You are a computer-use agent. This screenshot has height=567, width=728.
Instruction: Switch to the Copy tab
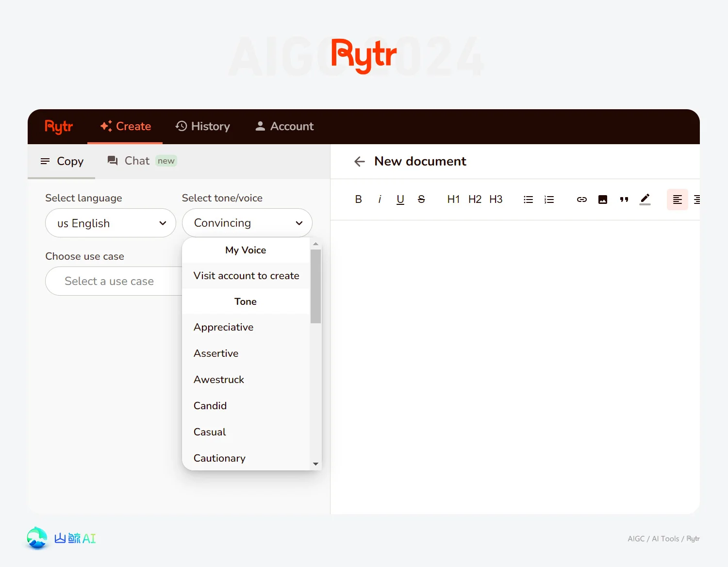pyautogui.click(x=62, y=161)
